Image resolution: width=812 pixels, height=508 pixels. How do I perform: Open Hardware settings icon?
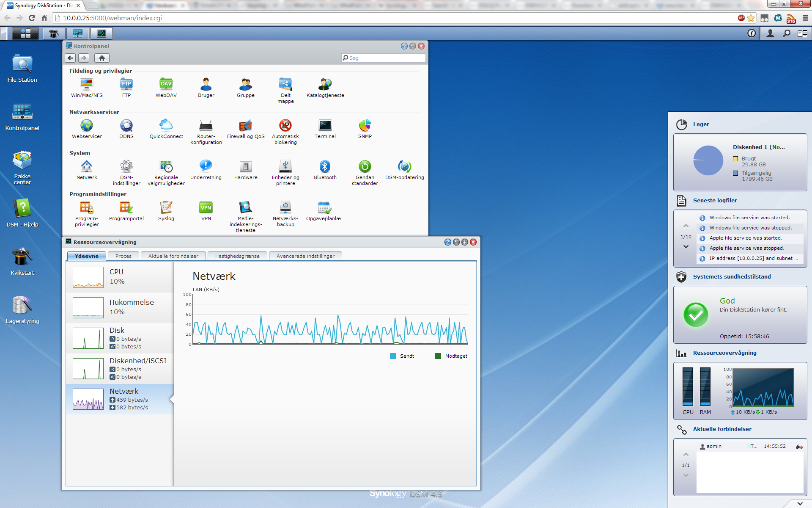point(246,170)
